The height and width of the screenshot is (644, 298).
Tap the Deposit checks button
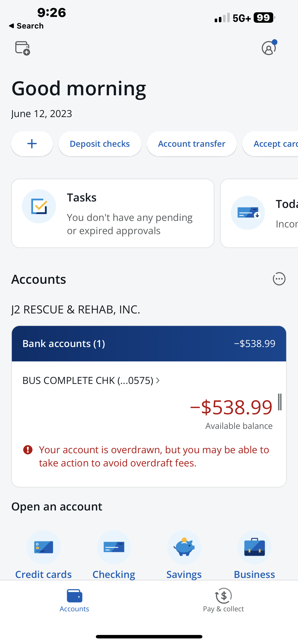pyautogui.click(x=100, y=144)
